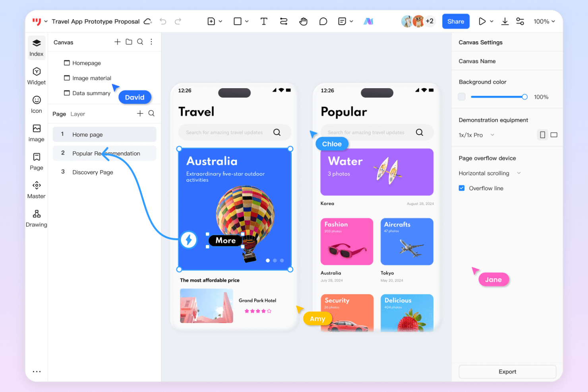Click the lightning interaction link handle
Screen dimensions: 588x392
click(x=189, y=239)
